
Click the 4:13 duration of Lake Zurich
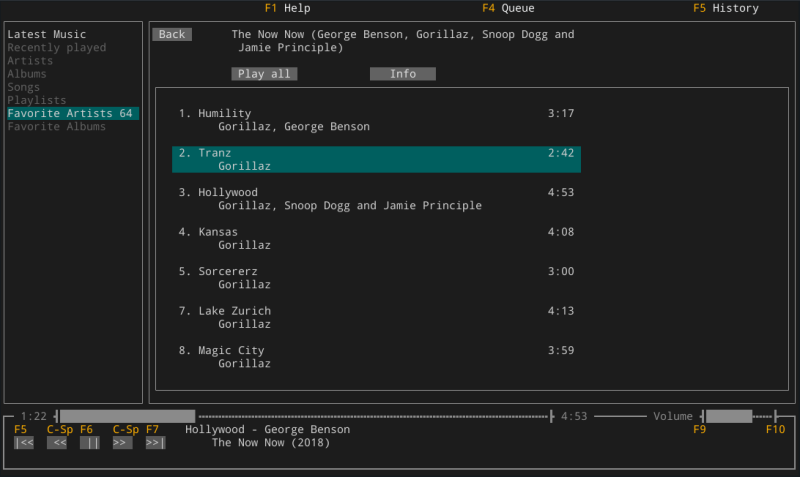(561, 311)
